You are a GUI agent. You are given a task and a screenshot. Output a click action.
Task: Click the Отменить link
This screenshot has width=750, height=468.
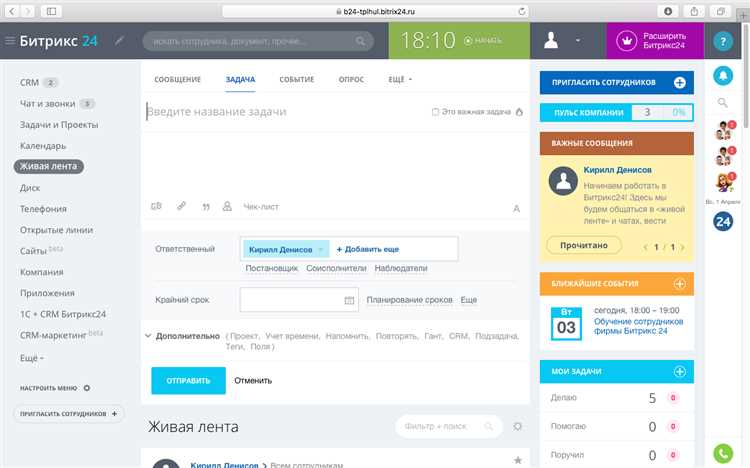253,381
